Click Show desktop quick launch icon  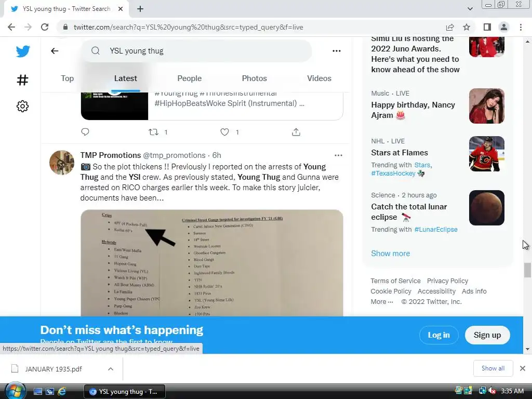[37, 391]
